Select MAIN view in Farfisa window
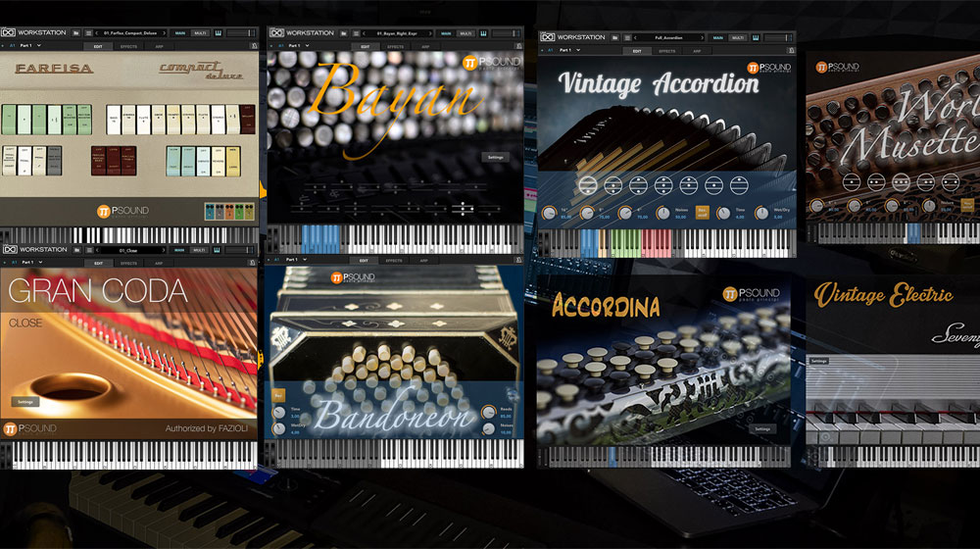 point(180,33)
